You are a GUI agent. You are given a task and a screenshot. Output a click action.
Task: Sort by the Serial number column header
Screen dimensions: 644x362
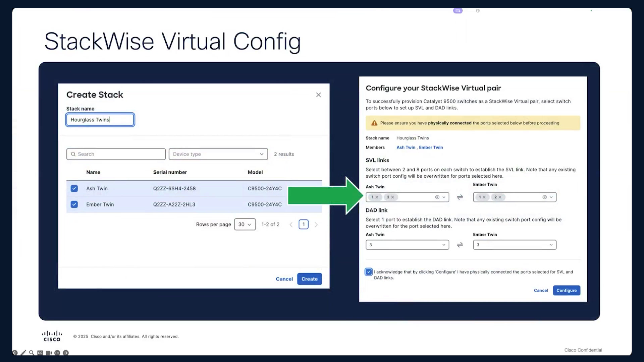170,172
